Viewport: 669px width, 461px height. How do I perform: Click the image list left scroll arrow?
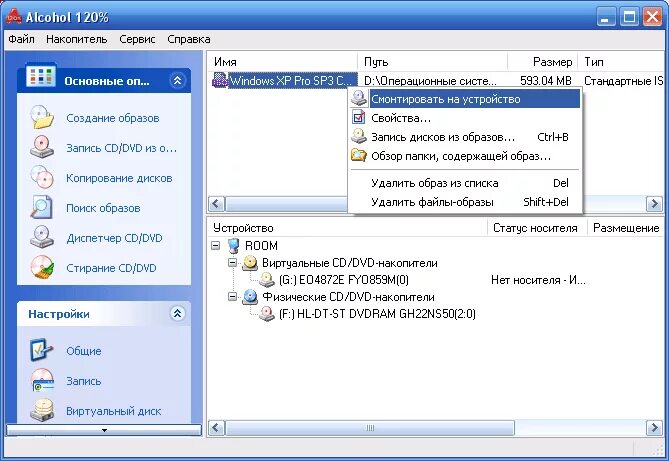[216, 204]
